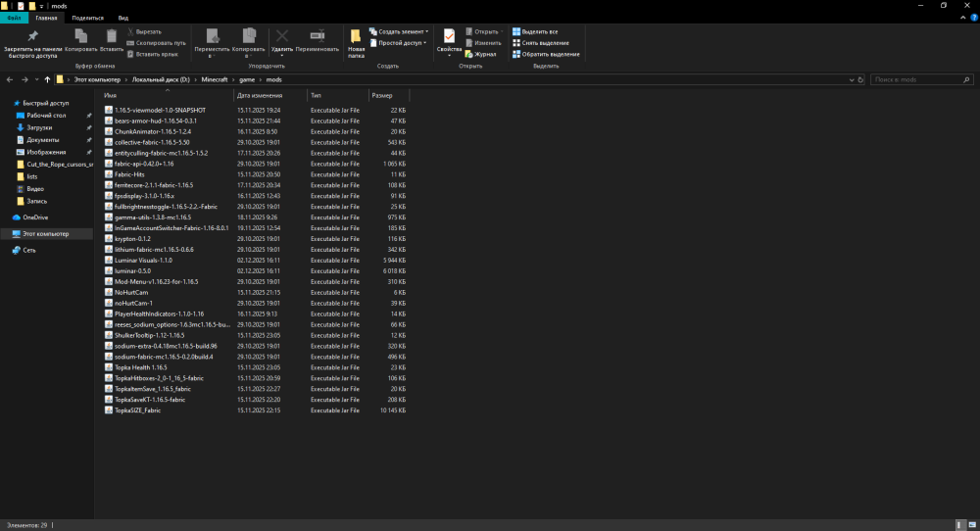Switch to the Вид ribbon tab
Viewport: 980px width, 531px height.
tap(123, 18)
